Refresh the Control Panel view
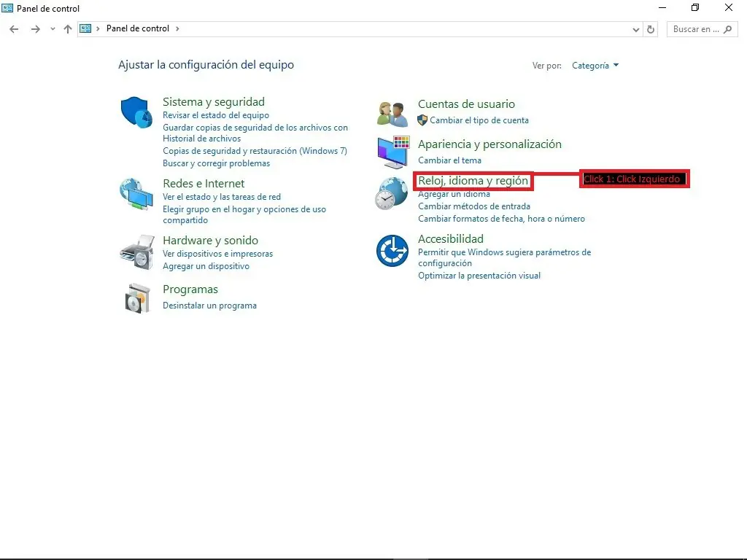747x560 pixels. (650, 29)
